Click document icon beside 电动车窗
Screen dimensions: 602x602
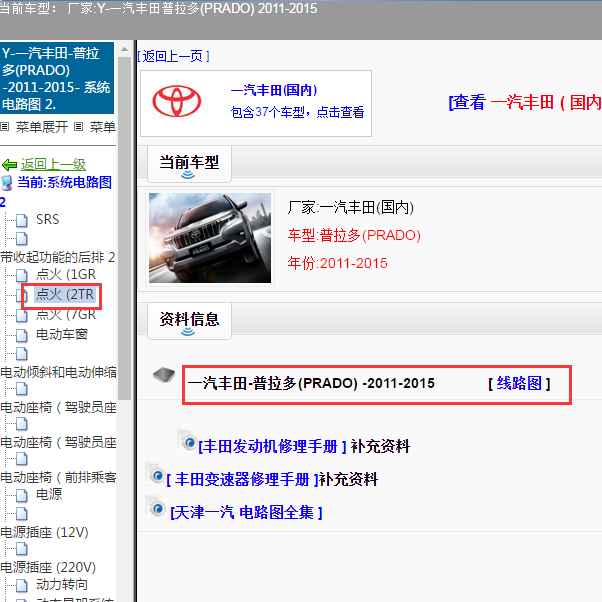tap(22, 335)
